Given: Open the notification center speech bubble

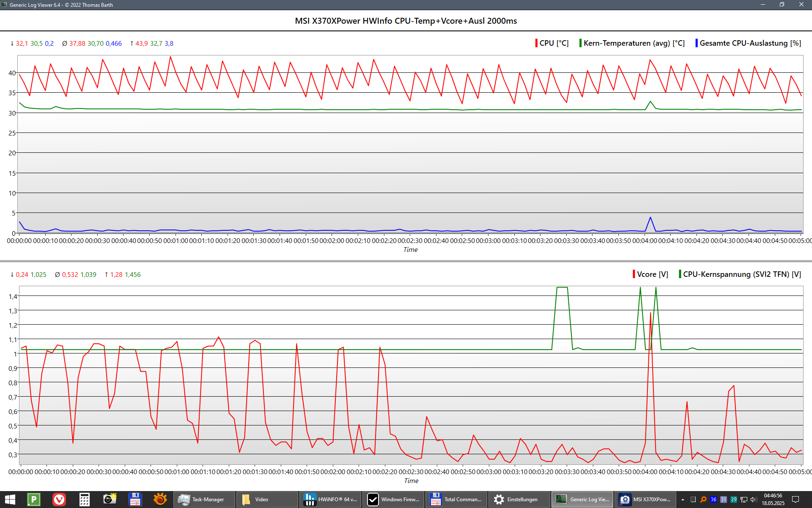Looking at the screenshot, I should tap(795, 500).
